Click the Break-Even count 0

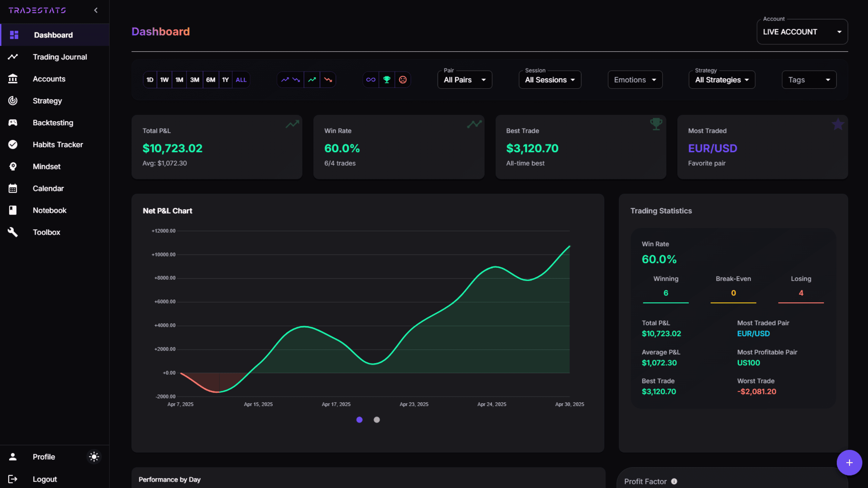pyautogui.click(x=733, y=293)
